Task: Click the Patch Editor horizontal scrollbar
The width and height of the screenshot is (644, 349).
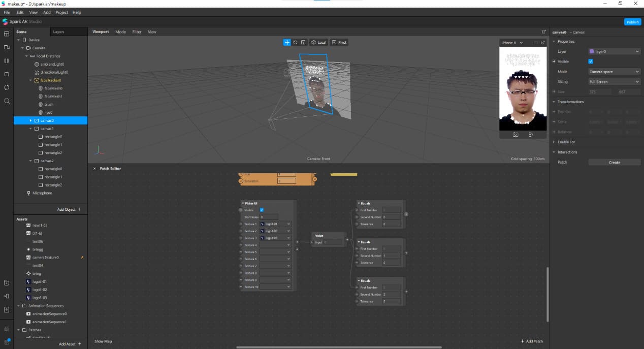Action: point(339,347)
